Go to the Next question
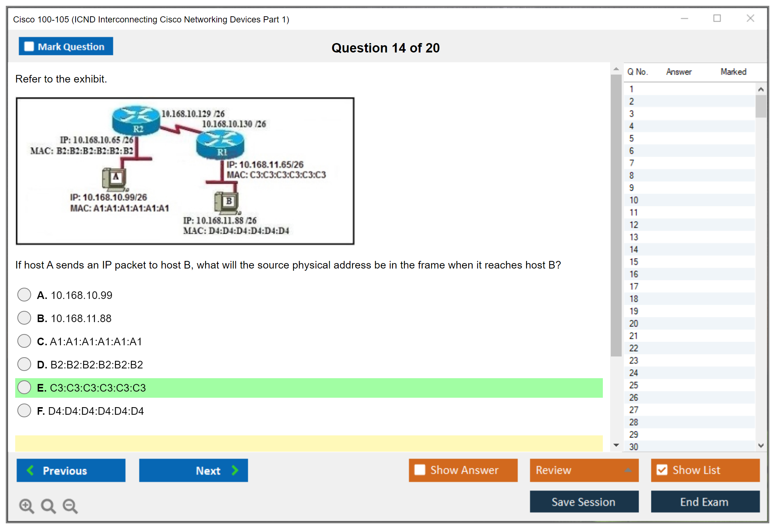 click(193, 470)
